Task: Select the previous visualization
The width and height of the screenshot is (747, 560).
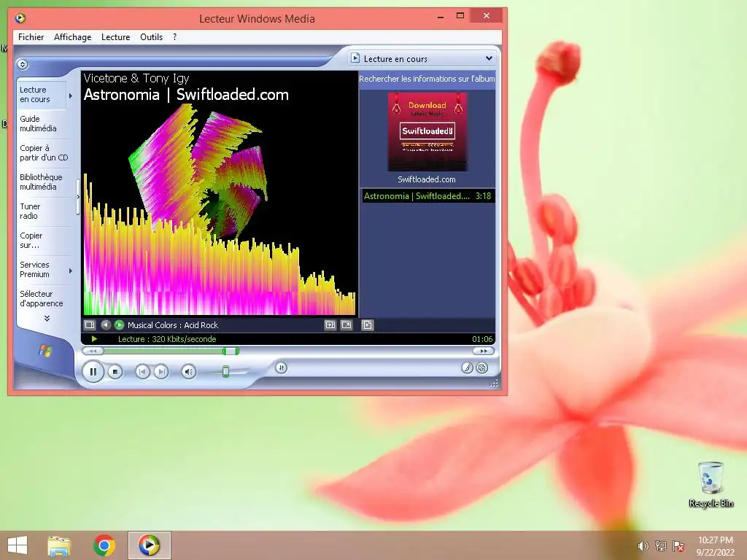Action: click(x=106, y=324)
